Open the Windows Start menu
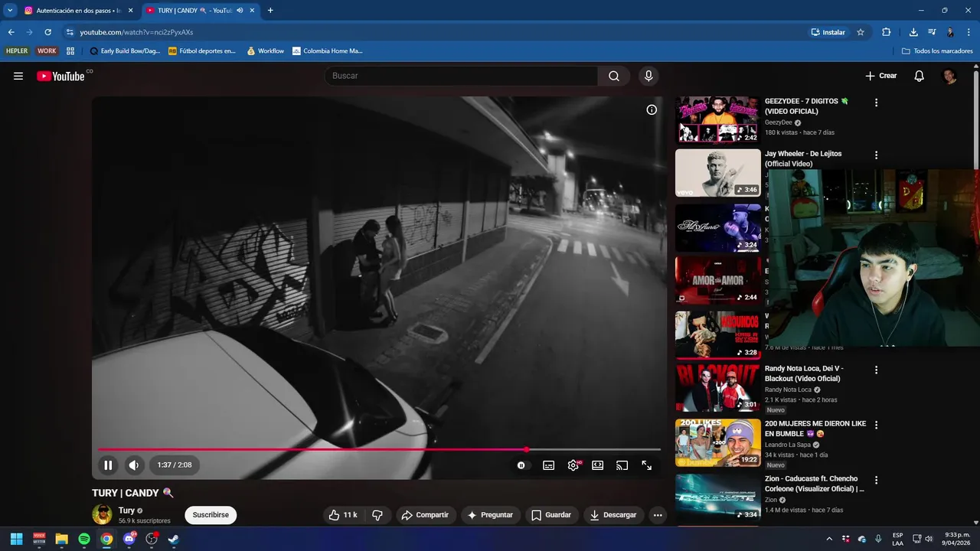 click(x=16, y=539)
